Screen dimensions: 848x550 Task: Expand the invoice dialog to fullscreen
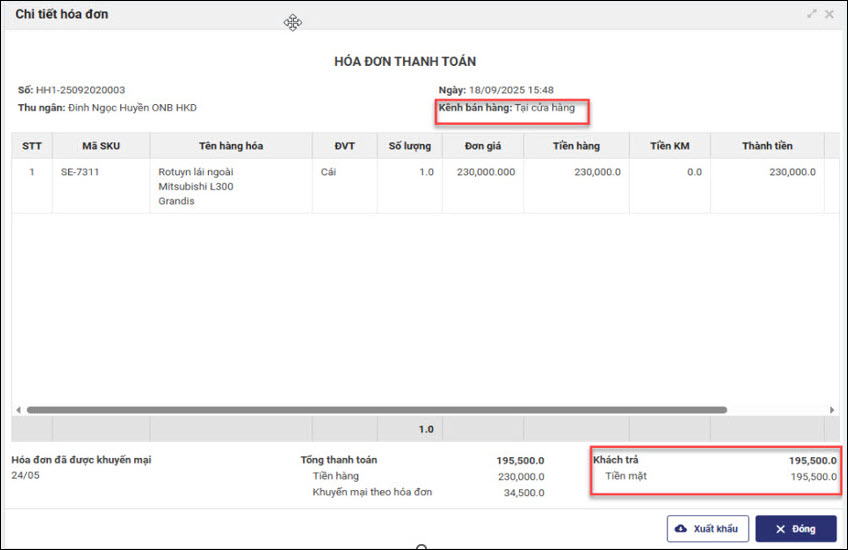[x=812, y=14]
